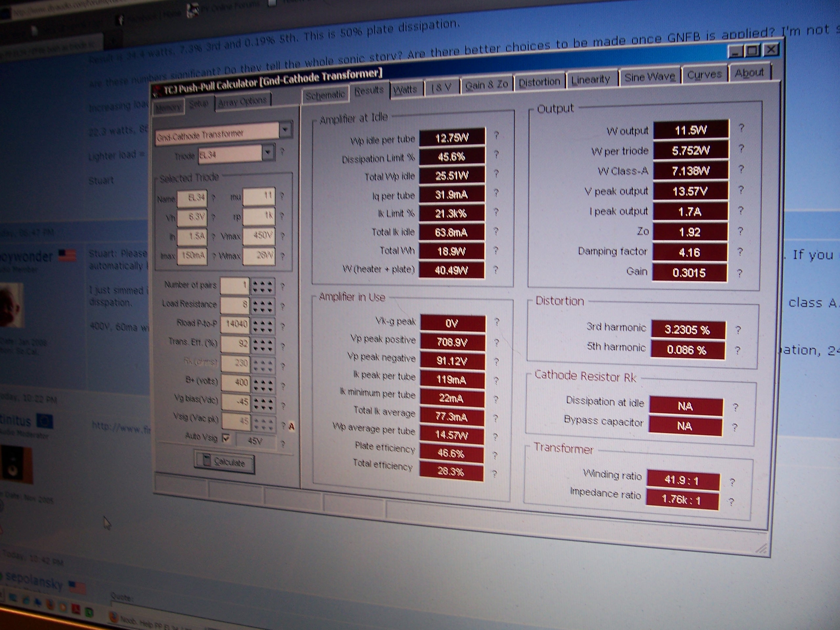Open the About tab
This screenshot has width=840, height=630.
[749, 73]
